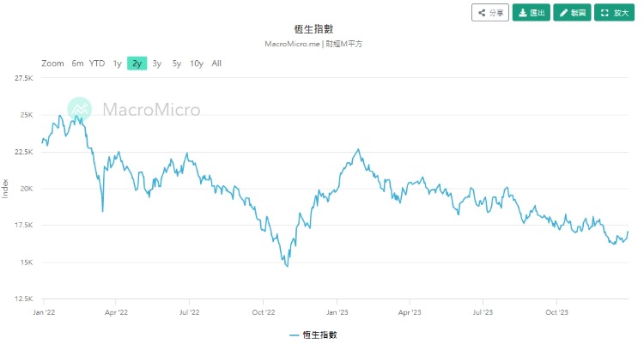Click the lowest point of the index line

[287, 267]
